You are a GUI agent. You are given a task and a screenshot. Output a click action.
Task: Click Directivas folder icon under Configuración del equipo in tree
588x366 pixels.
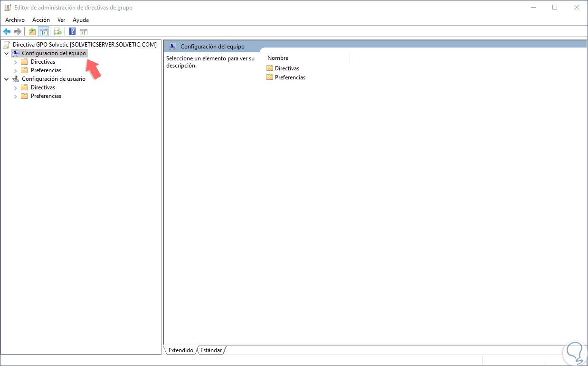point(25,62)
